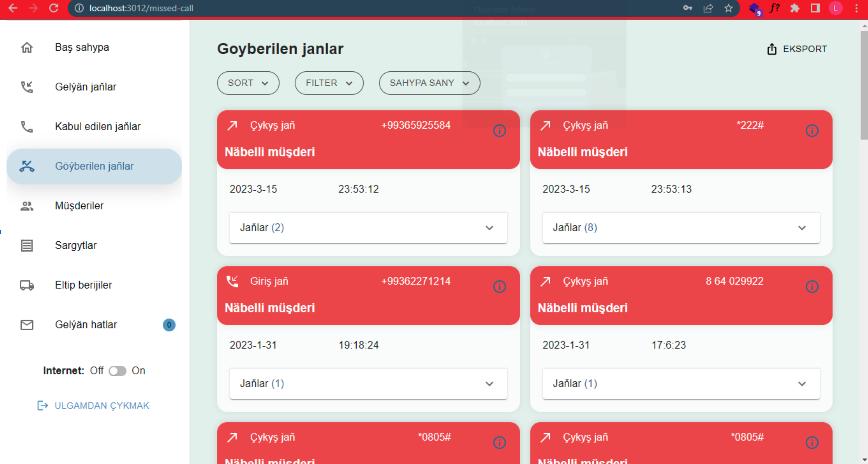
Task: Open the SORT dropdown
Action: click(248, 83)
